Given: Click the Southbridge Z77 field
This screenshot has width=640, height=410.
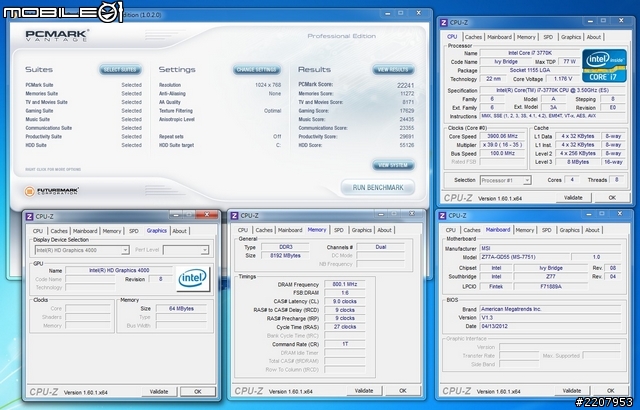Looking at the screenshot, I should tap(551, 277).
